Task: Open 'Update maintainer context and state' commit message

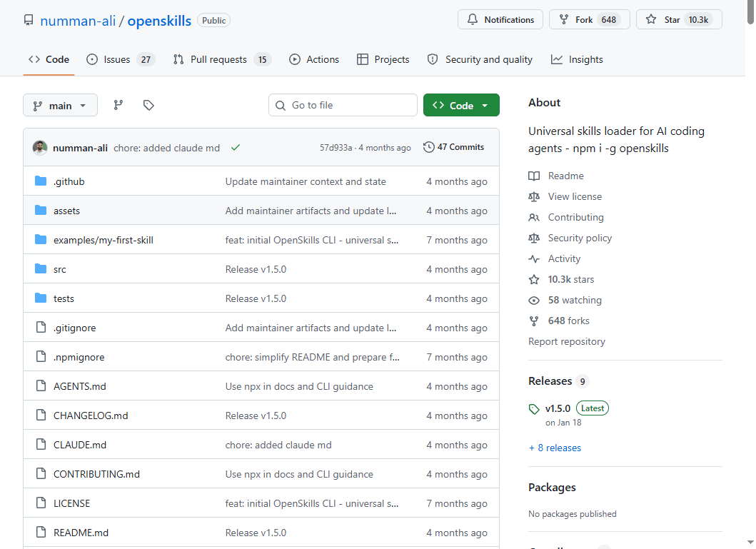Action: point(306,181)
